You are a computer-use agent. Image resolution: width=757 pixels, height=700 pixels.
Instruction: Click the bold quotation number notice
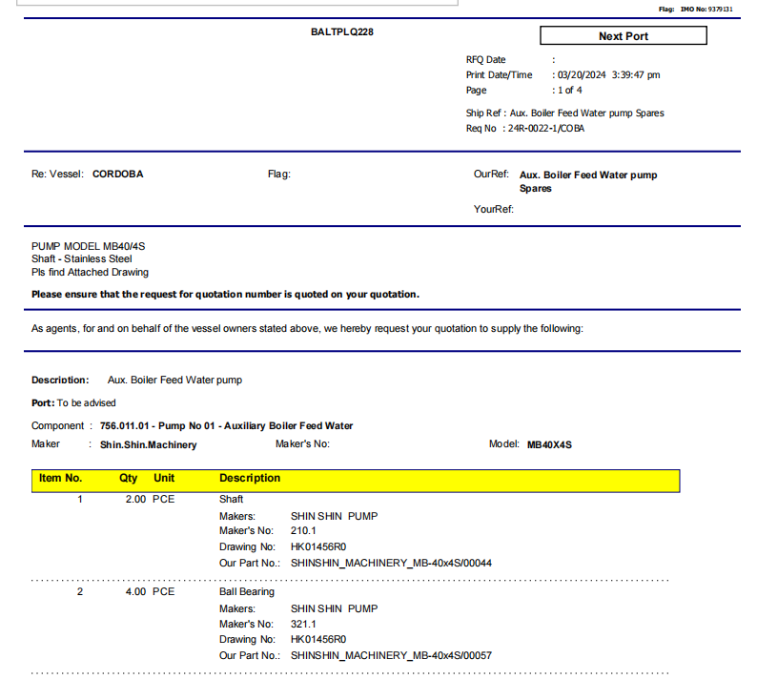click(225, 295)
